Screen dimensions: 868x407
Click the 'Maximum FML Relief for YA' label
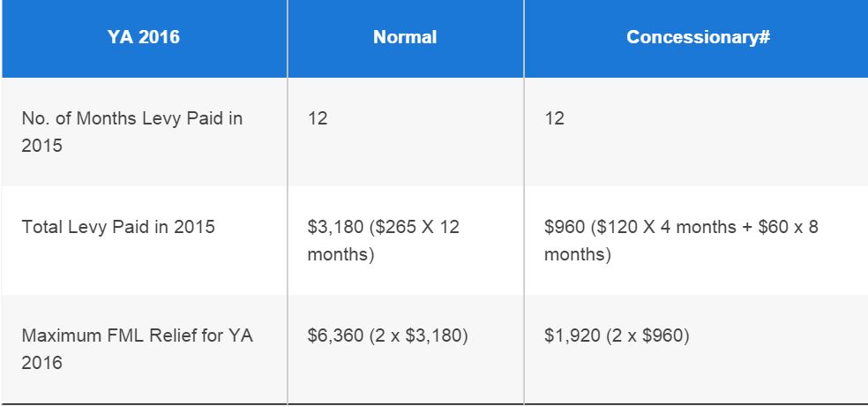[x=137, y=336]
